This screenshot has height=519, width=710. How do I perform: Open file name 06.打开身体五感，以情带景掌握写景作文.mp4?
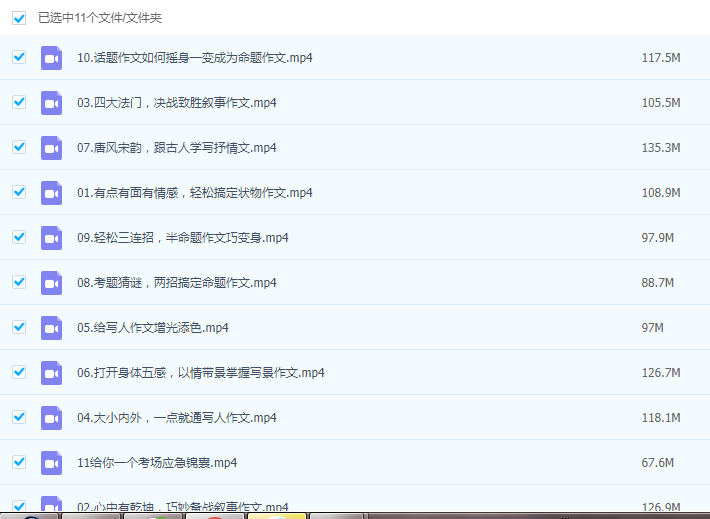(x=200, y=373)
